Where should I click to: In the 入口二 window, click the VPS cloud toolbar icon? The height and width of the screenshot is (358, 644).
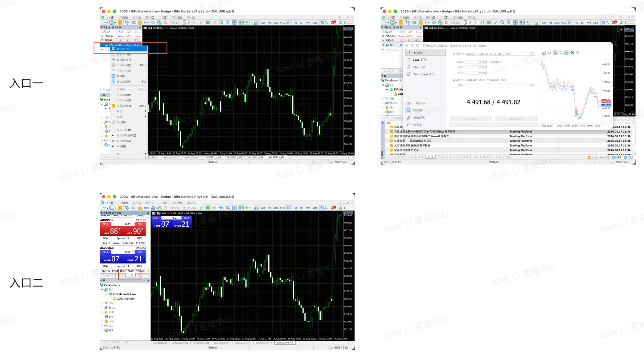[x=153, y=208]
